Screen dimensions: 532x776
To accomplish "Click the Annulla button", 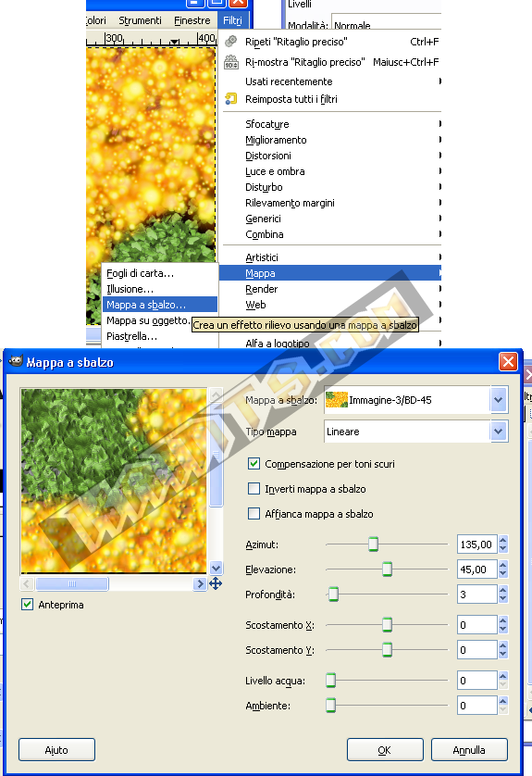I will [x=469, y=750].
